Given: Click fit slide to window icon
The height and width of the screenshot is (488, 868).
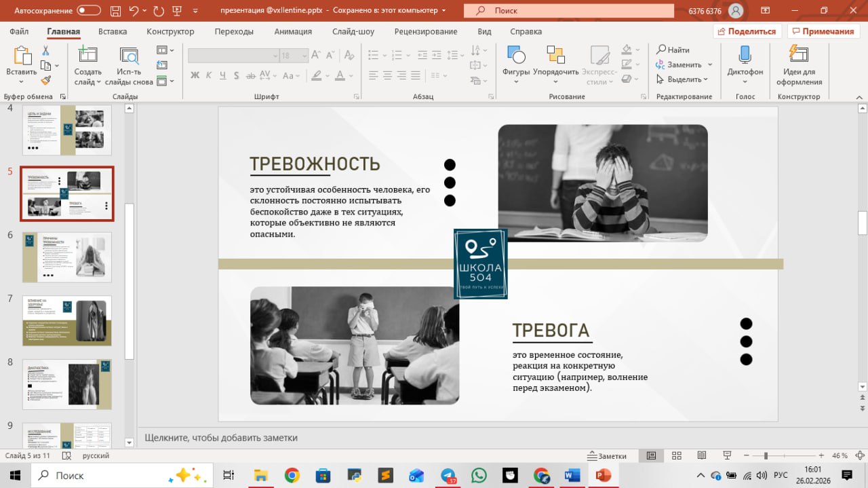Looking at the screenshot, I should (x=860, y=455).
